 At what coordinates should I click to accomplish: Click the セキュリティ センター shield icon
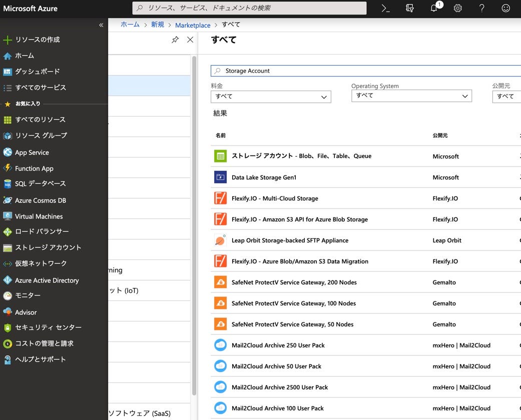(8, 327)
